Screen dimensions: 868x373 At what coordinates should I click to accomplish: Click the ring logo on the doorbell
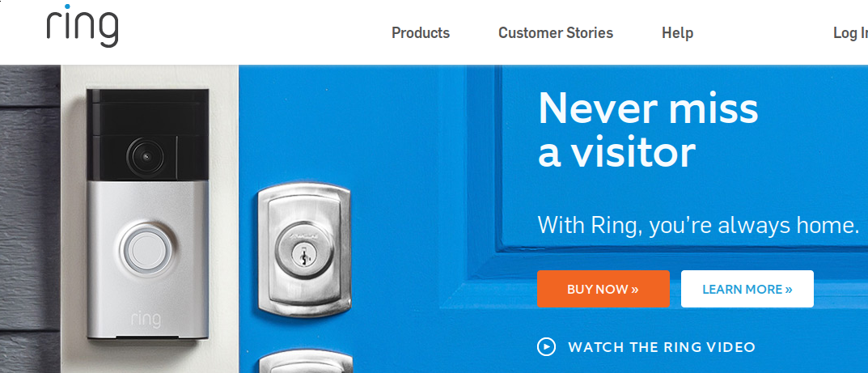(146, 320)
